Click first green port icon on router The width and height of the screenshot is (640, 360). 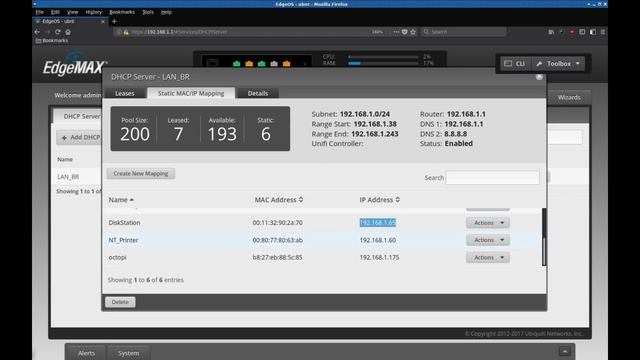pos(236,64)
